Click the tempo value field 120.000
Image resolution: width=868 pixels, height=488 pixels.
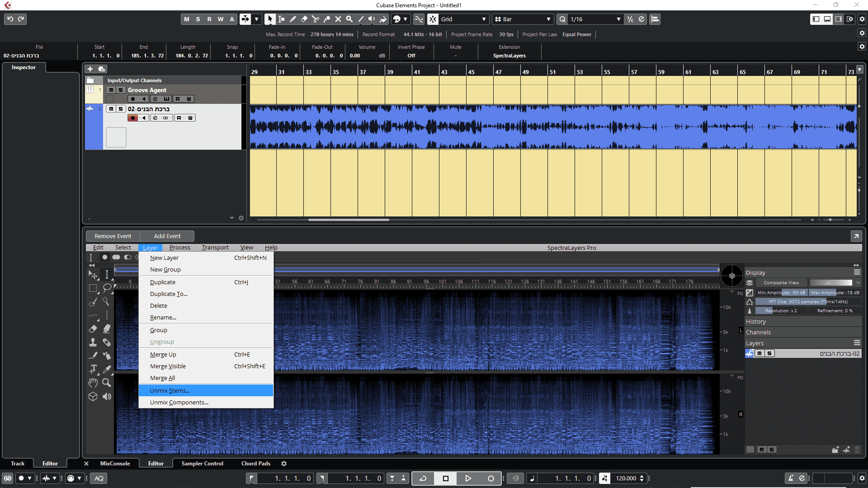[x=626, y=478]
